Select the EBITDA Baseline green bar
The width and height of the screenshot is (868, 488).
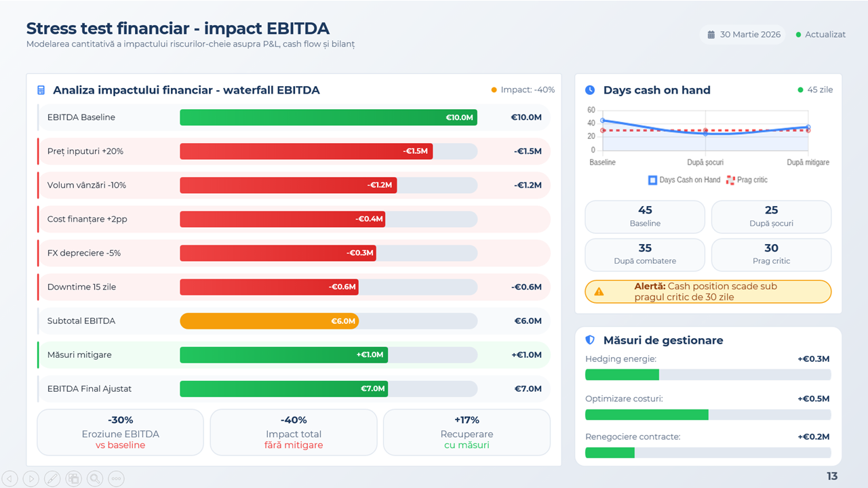(328, 117)
